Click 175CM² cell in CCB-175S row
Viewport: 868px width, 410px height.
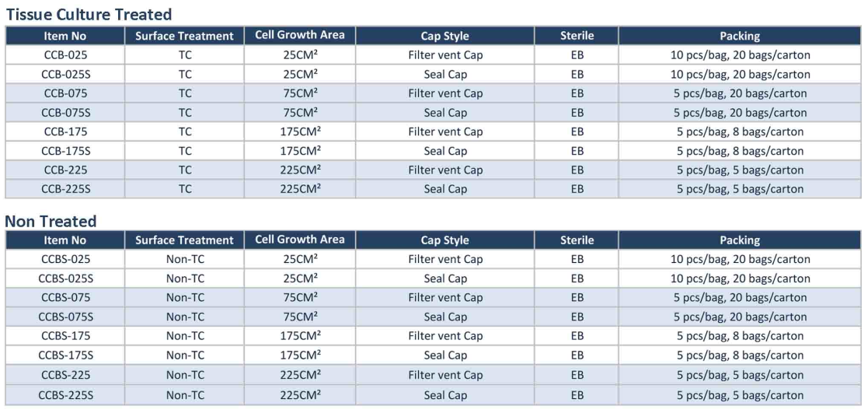299,151
